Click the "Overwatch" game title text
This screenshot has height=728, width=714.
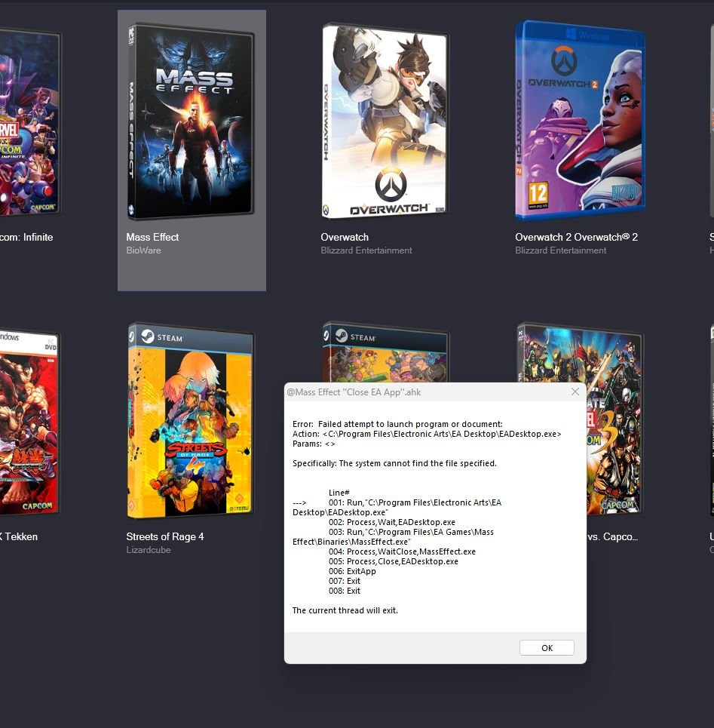345,237
